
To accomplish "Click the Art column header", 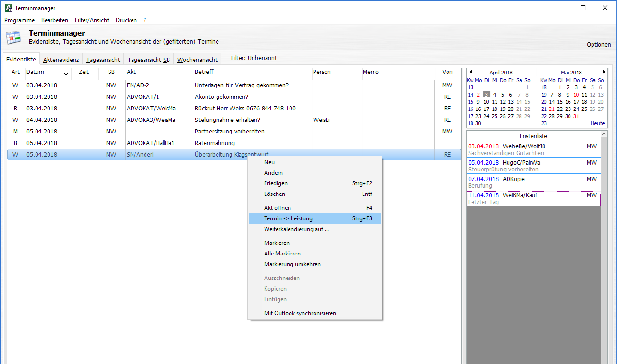I will [x=16, y=72].
